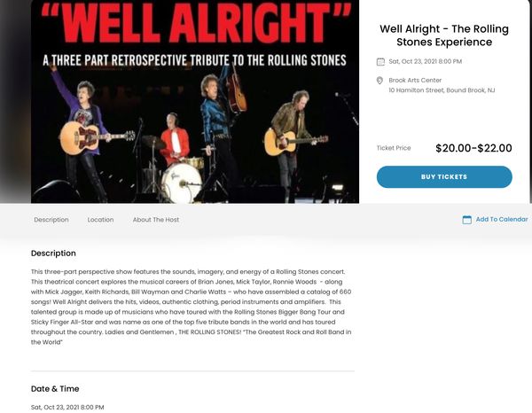Viewport: 532px width, 413px height.
Task: Open the Add To Calendar link
Action: (x=502, y=220)
